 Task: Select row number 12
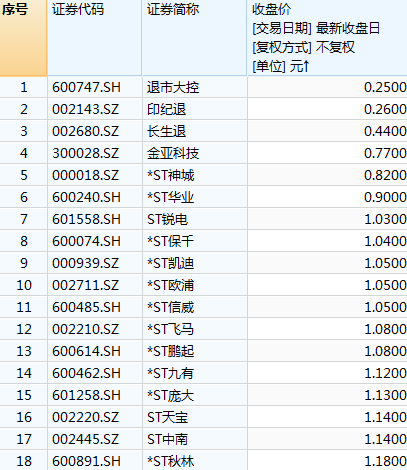tap(24, 329)
